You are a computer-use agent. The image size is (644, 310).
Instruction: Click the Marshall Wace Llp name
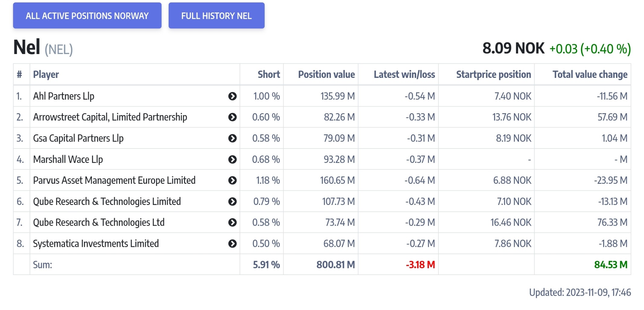pyautogui.click(x=68, y=159)
